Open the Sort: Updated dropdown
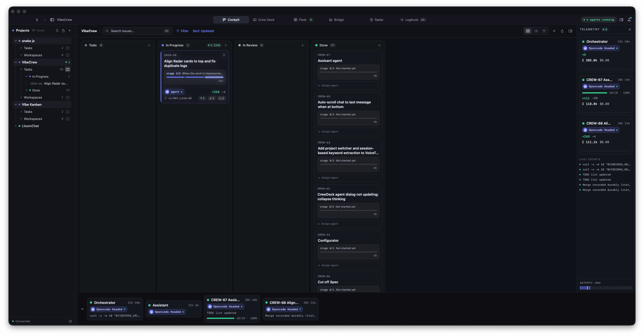This screenshot has height=336, width=644. tap(203, 31)
